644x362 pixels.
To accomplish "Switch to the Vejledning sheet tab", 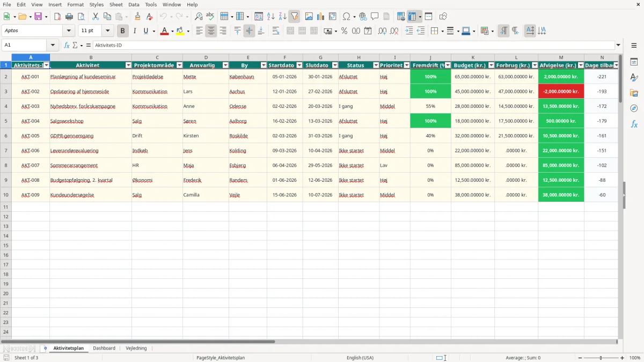I will (136, 348).
